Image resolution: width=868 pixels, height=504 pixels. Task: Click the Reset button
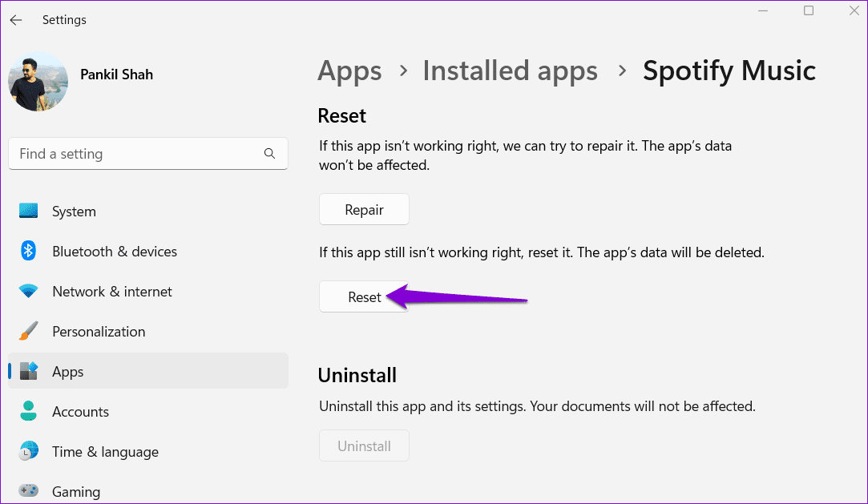364,297
